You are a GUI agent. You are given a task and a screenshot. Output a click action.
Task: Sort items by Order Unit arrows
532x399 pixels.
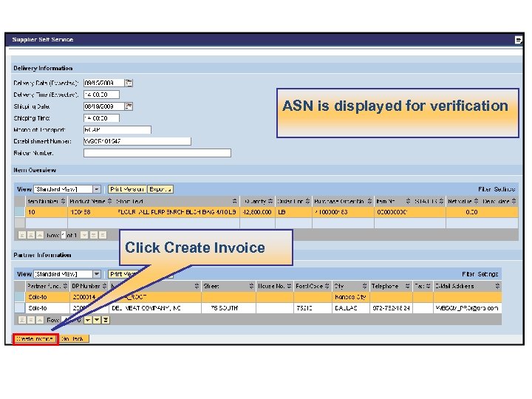click(x=307, y=201)
